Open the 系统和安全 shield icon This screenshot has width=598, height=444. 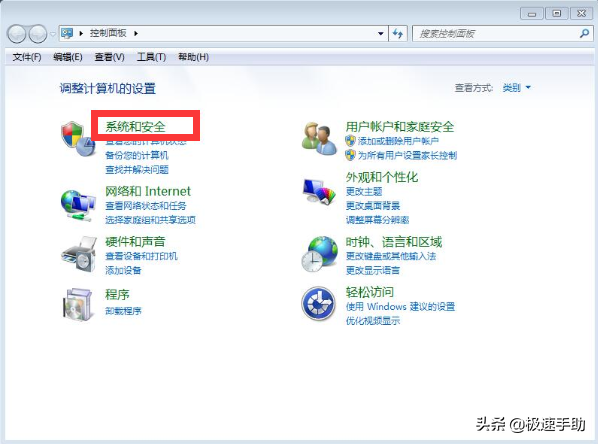tap(78, 139)
